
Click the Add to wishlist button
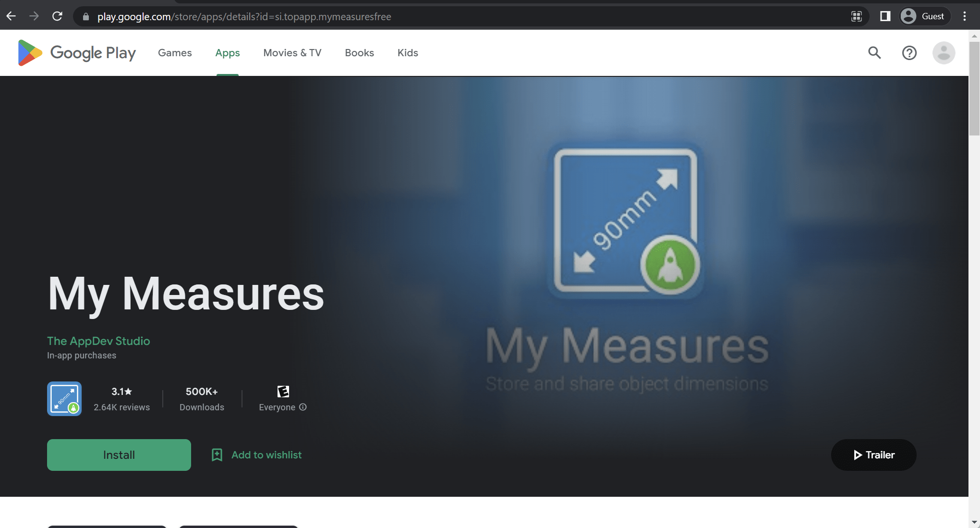click(256, 454)
